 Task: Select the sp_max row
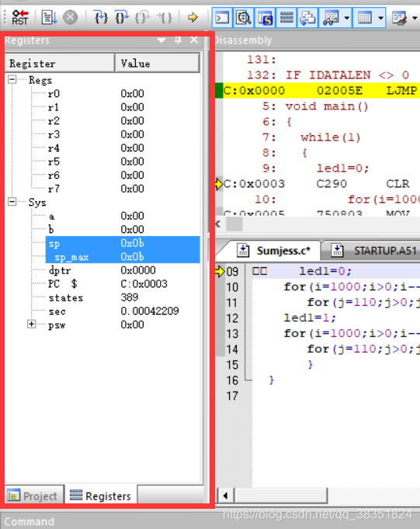[123, 257]
